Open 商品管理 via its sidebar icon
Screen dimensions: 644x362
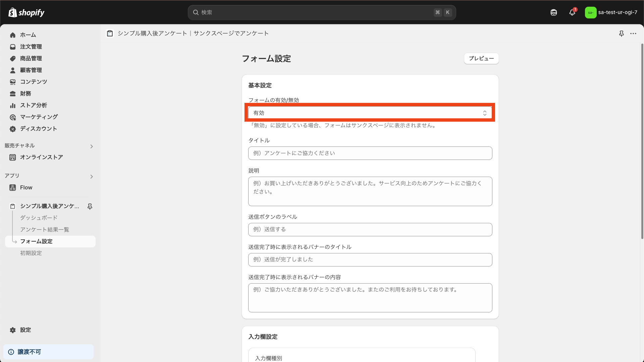(12, 58)
